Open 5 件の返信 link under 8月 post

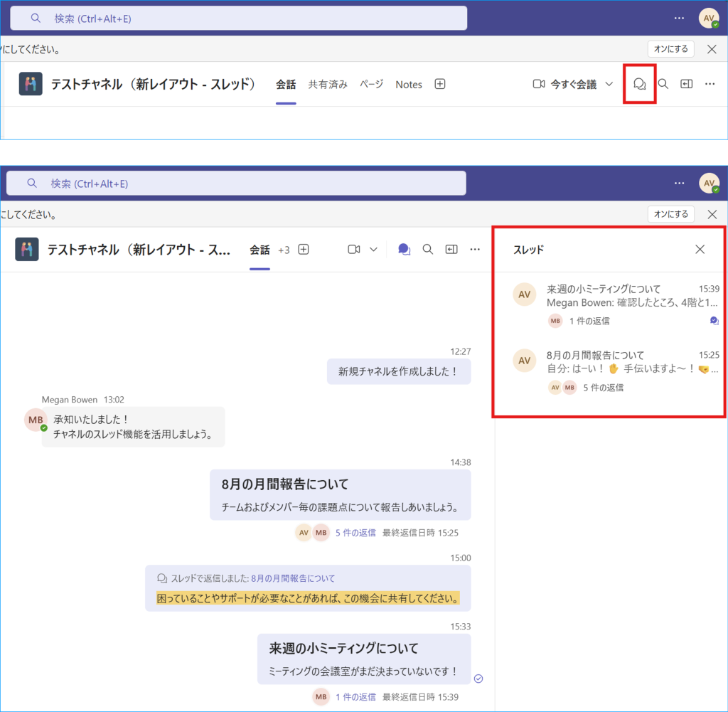click(355, 533)
